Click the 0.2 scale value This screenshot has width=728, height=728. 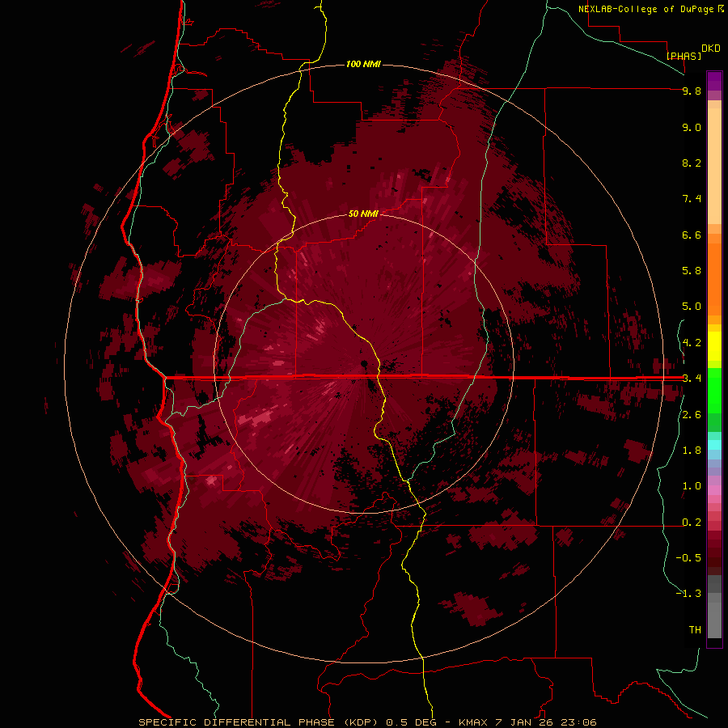coord(691,523)
